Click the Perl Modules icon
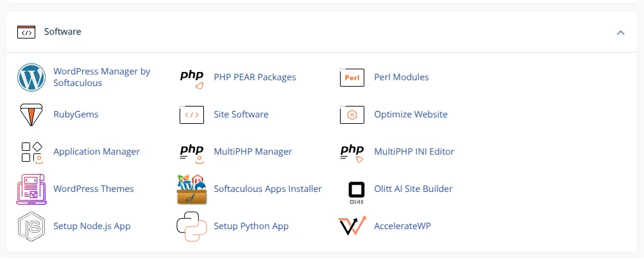The height and width of the screenshot is (258, 644). [x=352, y=77]
